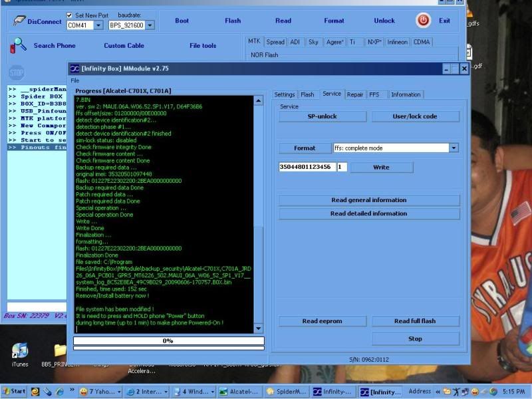Switch to the SpiderM... taskbar window

click(x=287, y=392)
